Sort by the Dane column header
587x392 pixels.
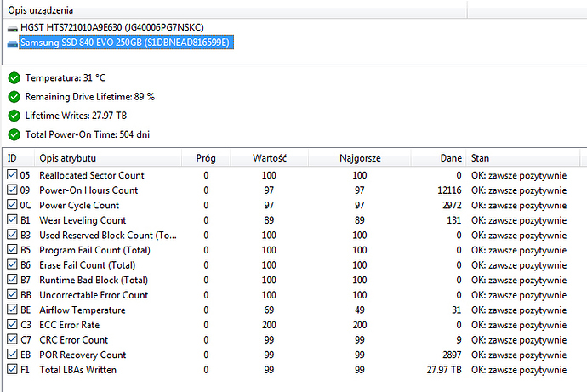coord(439,158)
